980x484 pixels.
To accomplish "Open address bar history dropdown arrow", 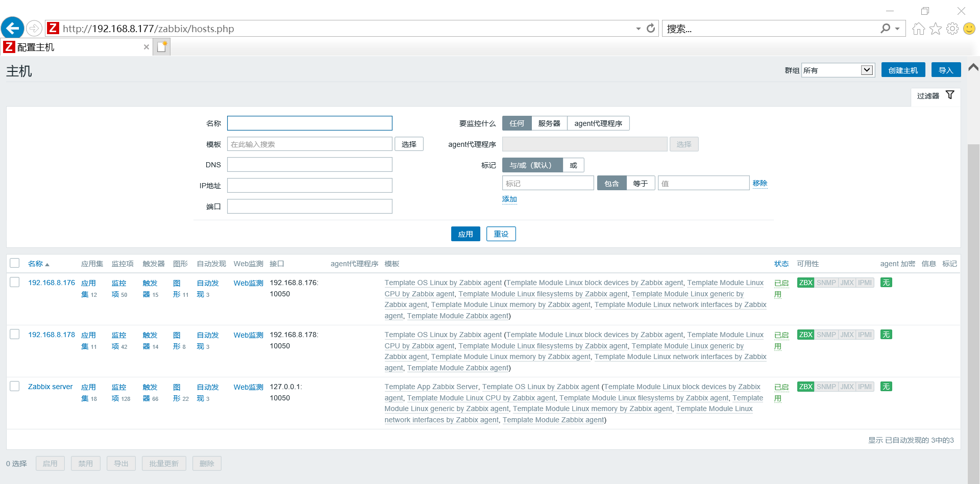I will pos(638,29).
